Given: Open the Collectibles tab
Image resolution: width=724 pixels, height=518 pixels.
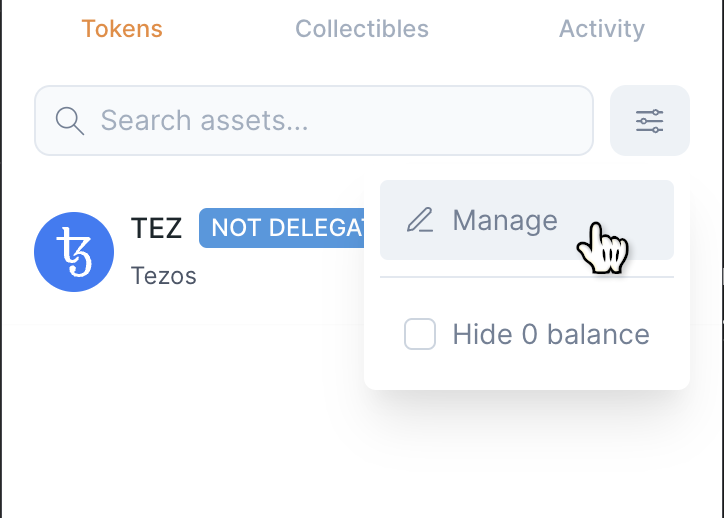Looking at the screenshot, I should [x=362, y=29].
